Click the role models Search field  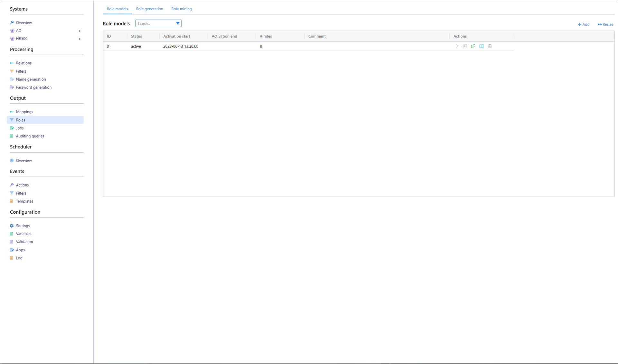point(155,23)
